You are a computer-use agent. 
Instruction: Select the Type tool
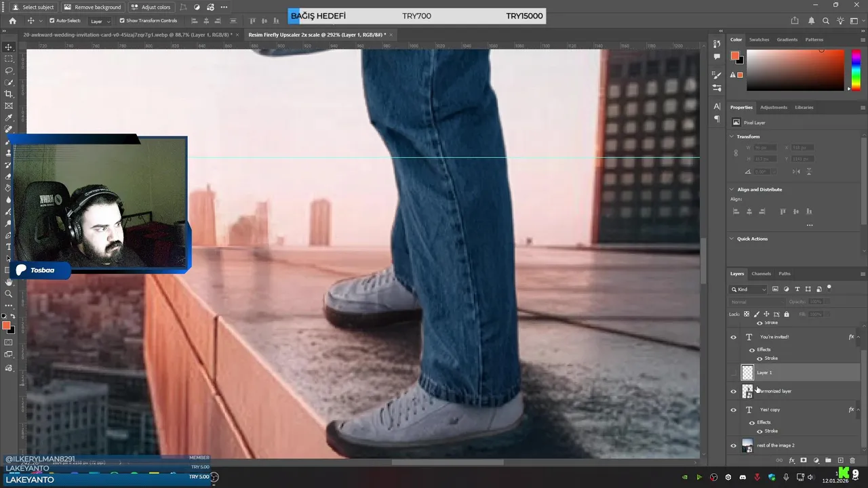click(x=9, y=247)
